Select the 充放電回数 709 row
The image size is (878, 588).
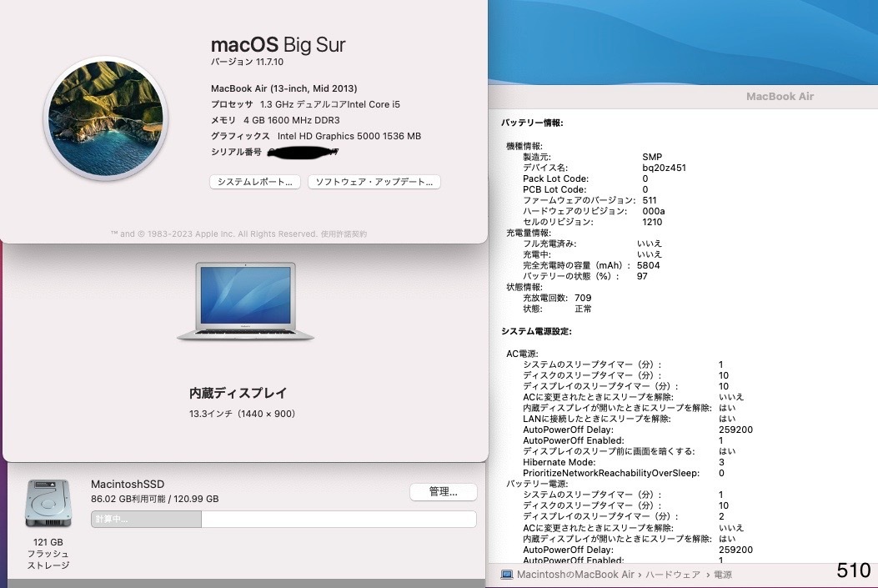click(x=557, y=298)
